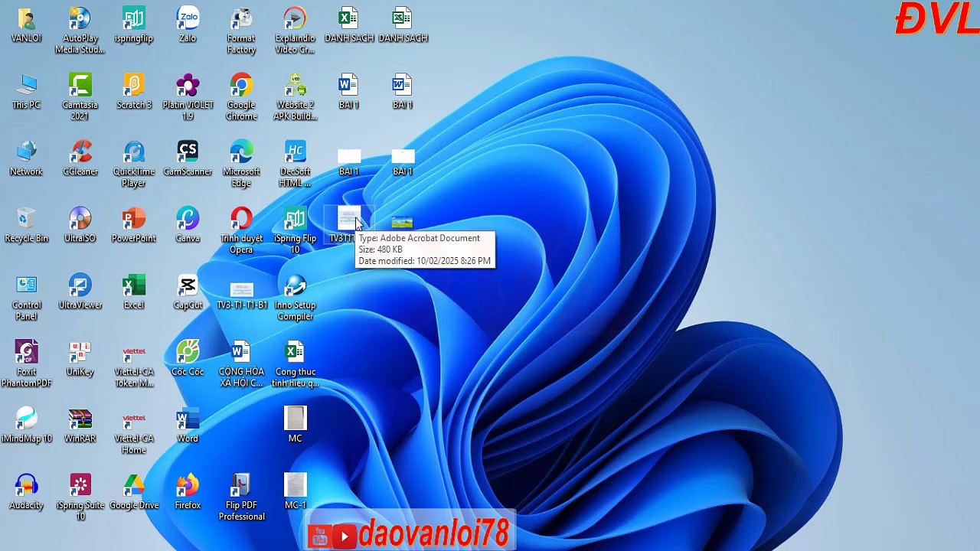
Task: Open Camtasia 2021 shortcut
Action: click(80, 86)
